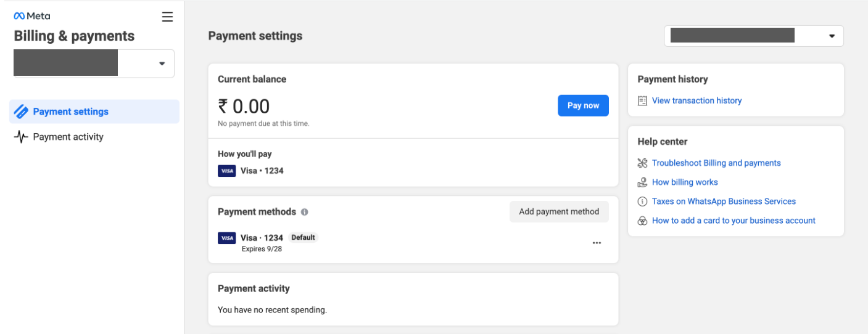
Task: Click the Current balance heading
Action: click(252, 79)
